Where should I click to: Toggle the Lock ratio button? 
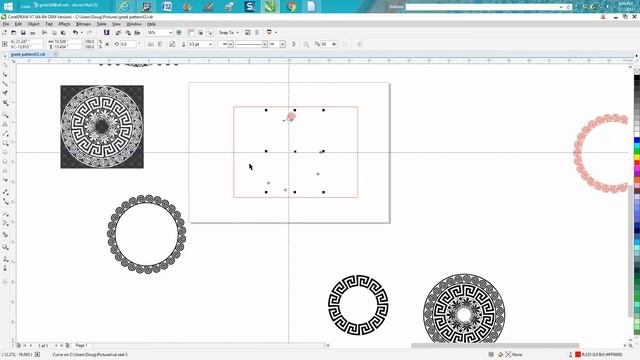(107, 44)
